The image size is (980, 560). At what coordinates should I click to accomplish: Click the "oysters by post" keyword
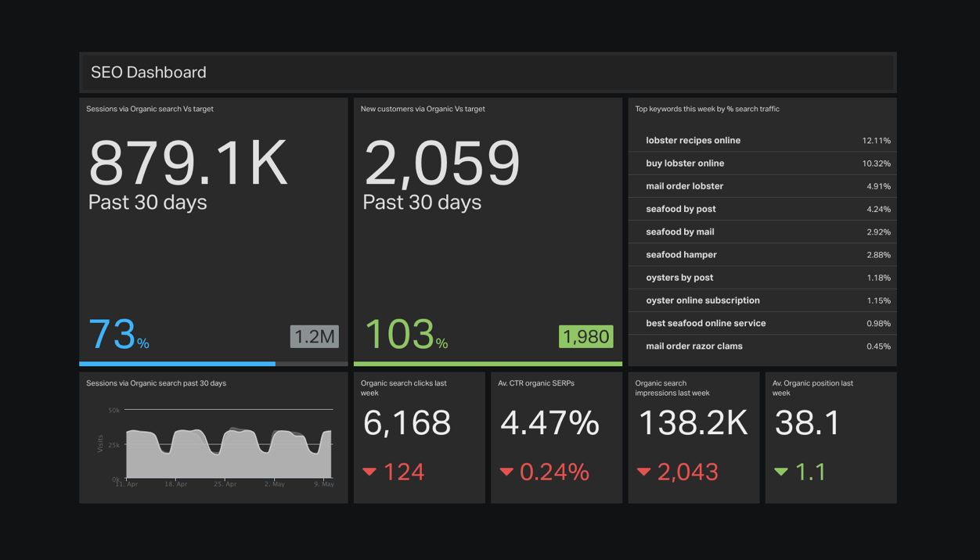679,278
